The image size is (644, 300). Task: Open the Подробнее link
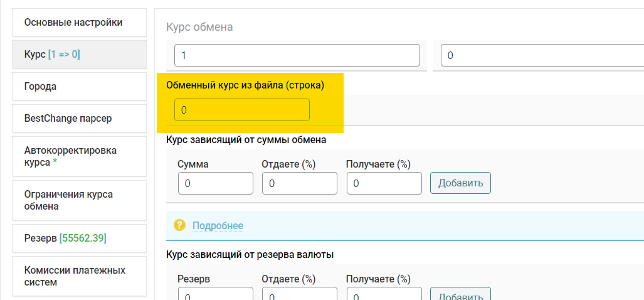click(x=218, y=225)
